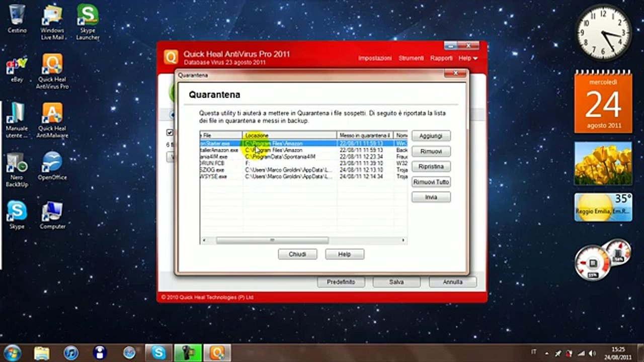Viewport: 644px width, 362px height.
Task: Click the Ripristina button
Action: tap(431, 166)
